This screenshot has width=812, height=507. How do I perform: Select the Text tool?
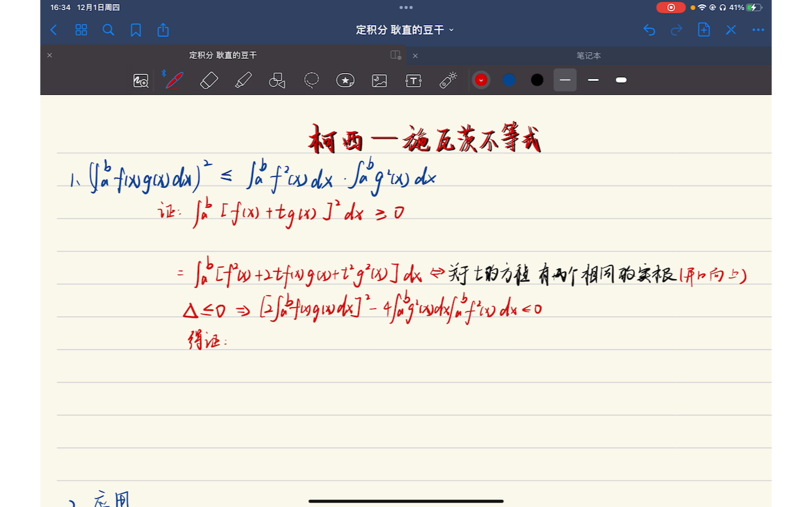click(x=413, y=80)
